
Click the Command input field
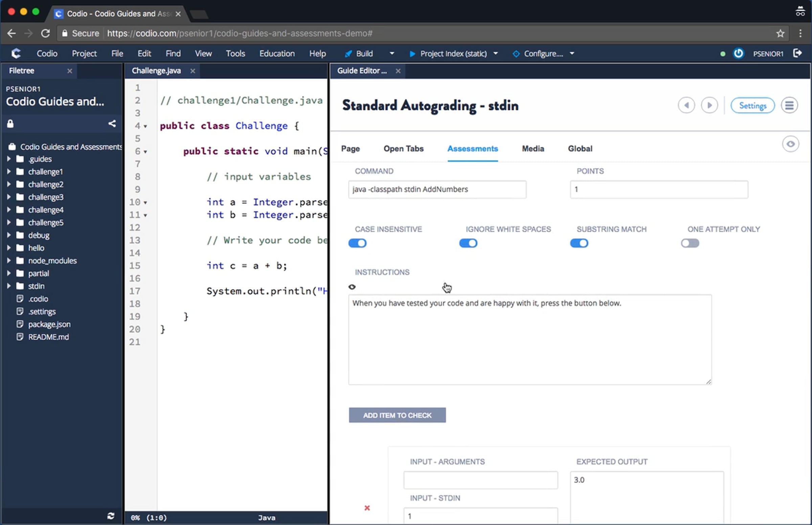point(437,190)
